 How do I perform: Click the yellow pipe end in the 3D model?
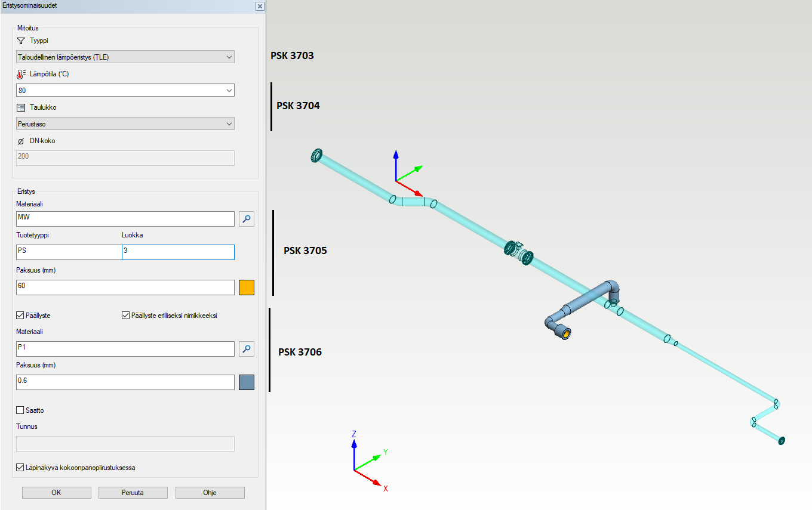pyautogui.click(x=564, y=333)
